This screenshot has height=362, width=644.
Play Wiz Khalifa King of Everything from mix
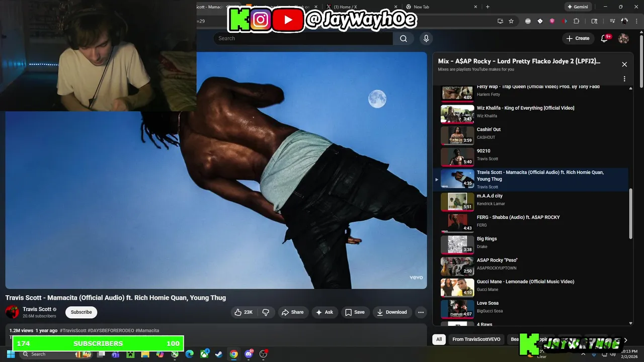coord(531,114)
